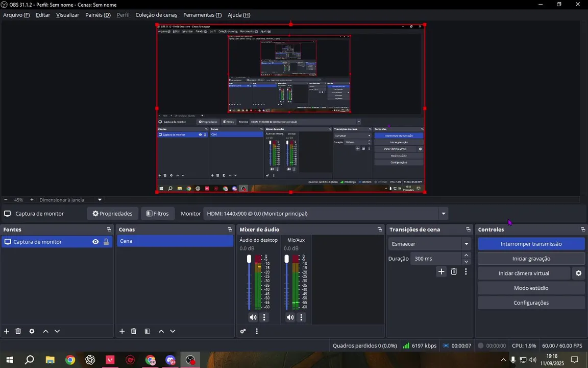This screenshot has height=368, width=588.
Task: Open Painéis menu
Action: [98, 15]
